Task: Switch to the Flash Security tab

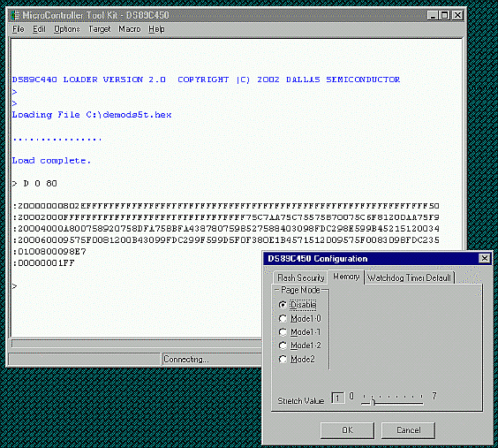Action: pos(300,277)
